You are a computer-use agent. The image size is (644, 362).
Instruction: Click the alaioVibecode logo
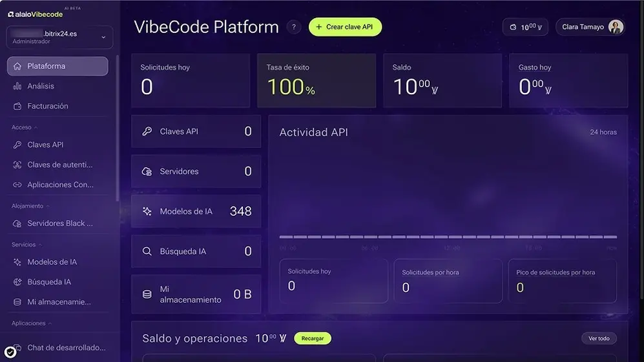pyautogui.click(x=36, y=14)
